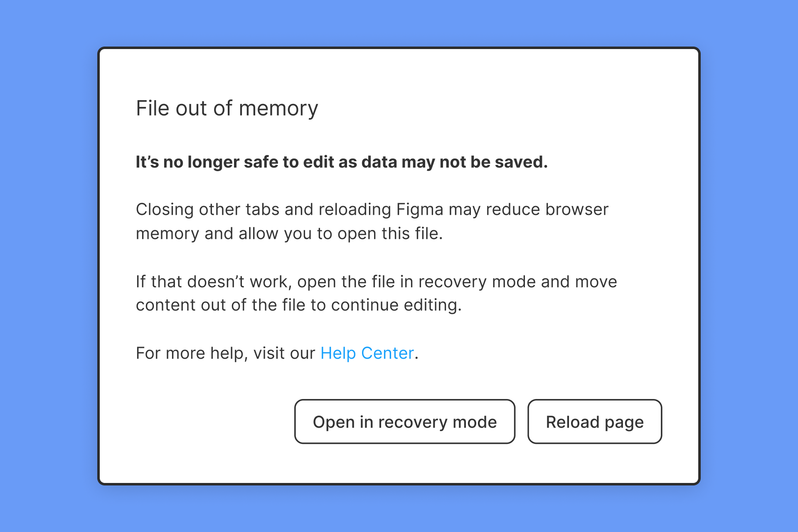Click the recovery mode instructions paragraph
Viewport: 798px width, 532px height.
[x=376, y=293]
